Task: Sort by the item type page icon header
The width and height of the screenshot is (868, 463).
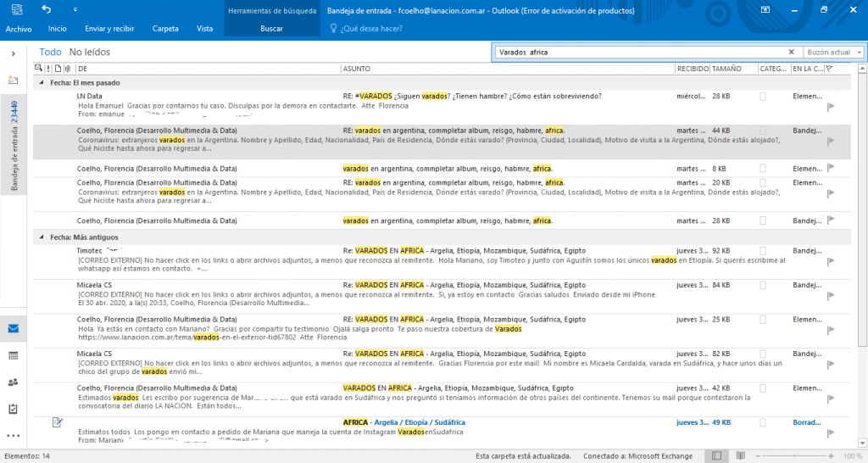Action: click(x=58, y=69)
